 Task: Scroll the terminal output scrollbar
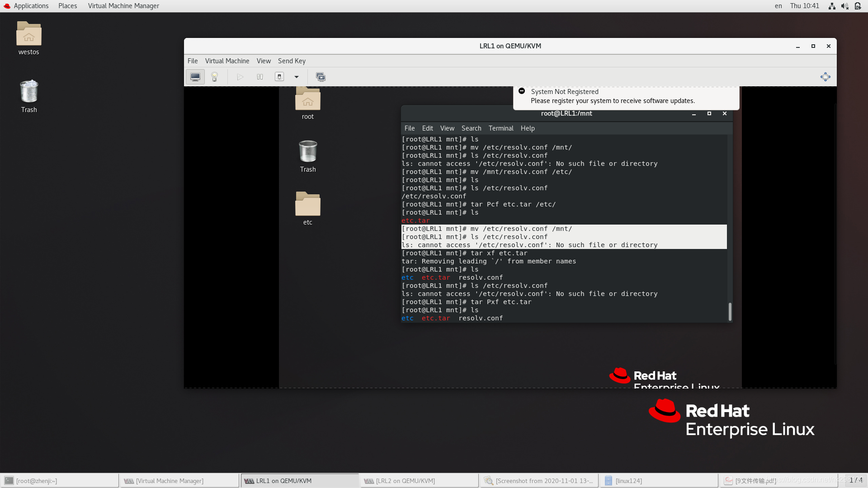(729, 311)
